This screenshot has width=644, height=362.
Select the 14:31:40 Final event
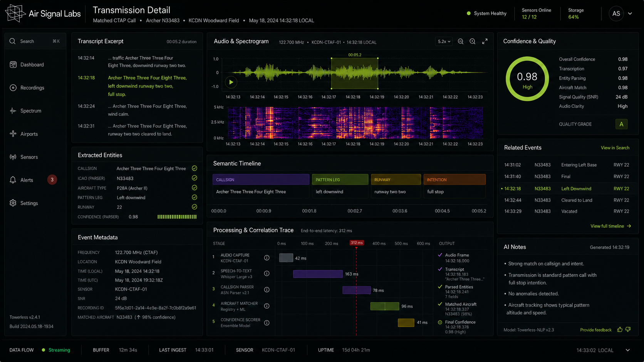(x=567, y=177)
